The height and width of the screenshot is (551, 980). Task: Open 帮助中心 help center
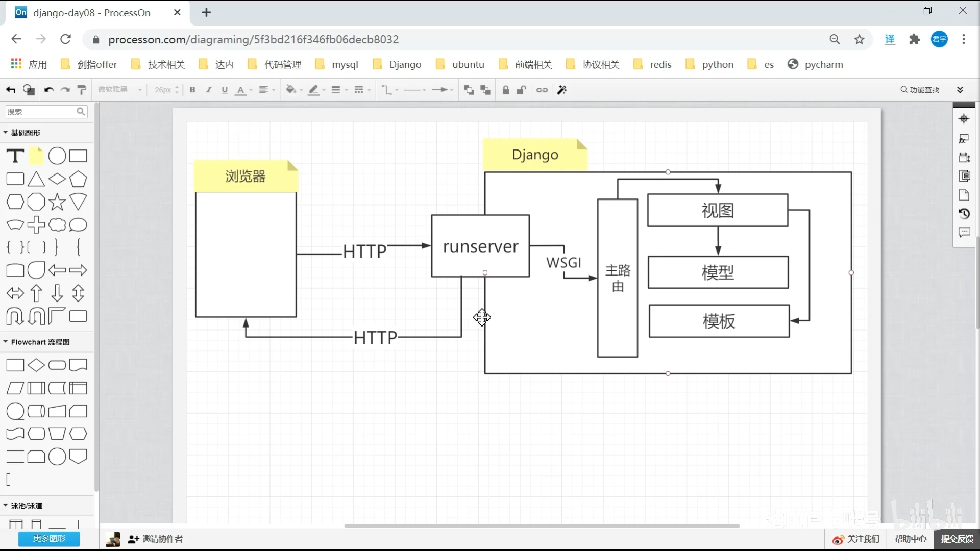pos(911,539)
